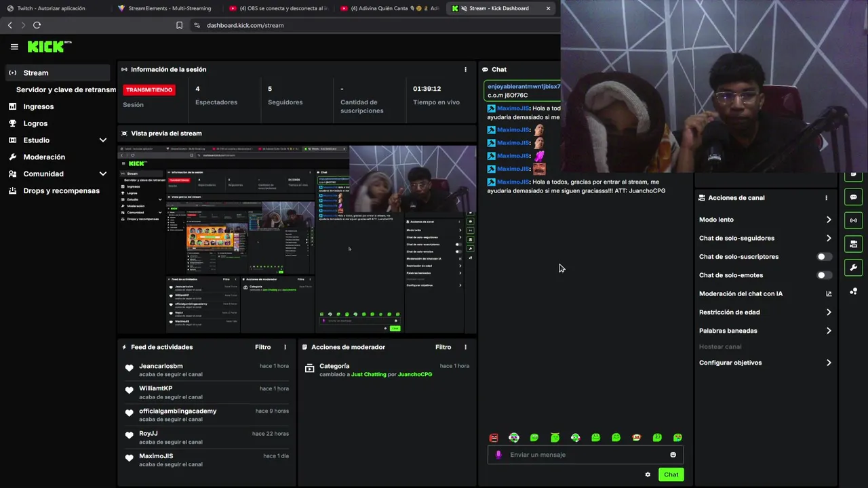Go back with the browser back arrow
The height and width of the screenshot is (488, 868).
pos(9,25)
